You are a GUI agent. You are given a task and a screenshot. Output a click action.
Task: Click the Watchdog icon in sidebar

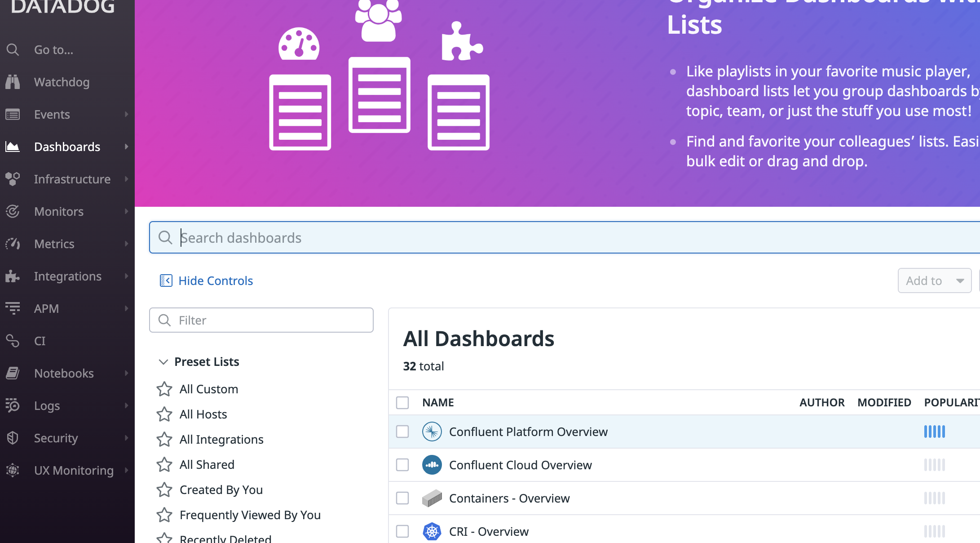tap(13, 81)
